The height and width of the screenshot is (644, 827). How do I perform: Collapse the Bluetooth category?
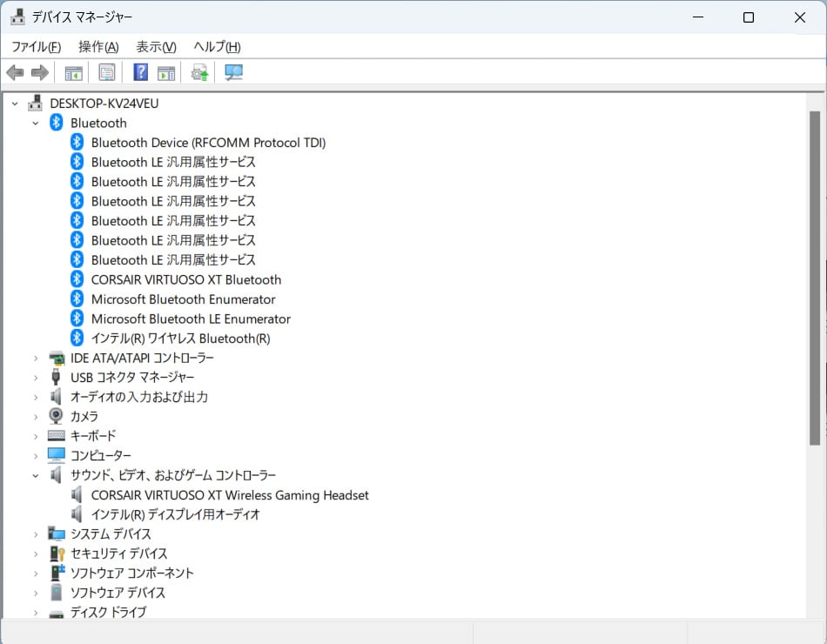[36, 124]
